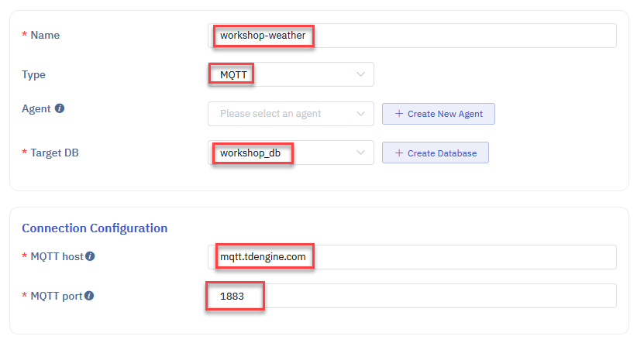Click the Connection Configuration section heading
The image size is (644, 343).
[x=95, y=228]
